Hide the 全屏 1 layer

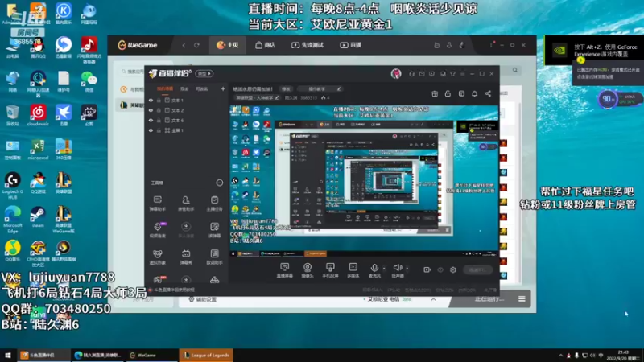(x=151, y=130)
